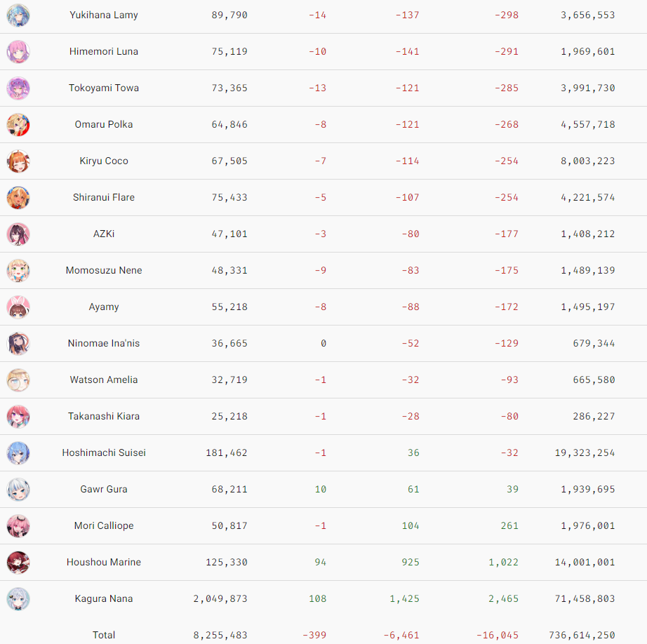Open Ninomae Ina'nis avatar icon
This screenshot has height=644, width=647.
(18, 344)
